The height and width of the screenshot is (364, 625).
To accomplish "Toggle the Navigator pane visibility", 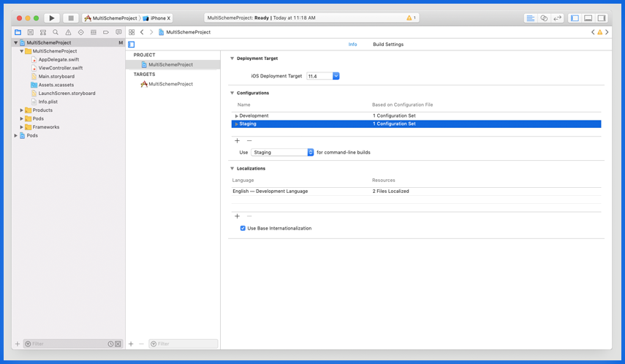I will click(575, 18).
